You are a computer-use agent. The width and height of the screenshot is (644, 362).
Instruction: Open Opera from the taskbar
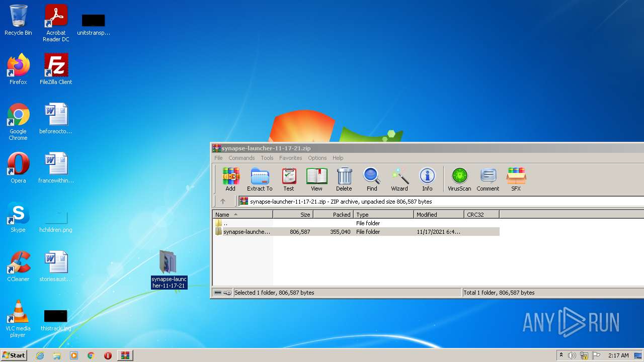108,355
